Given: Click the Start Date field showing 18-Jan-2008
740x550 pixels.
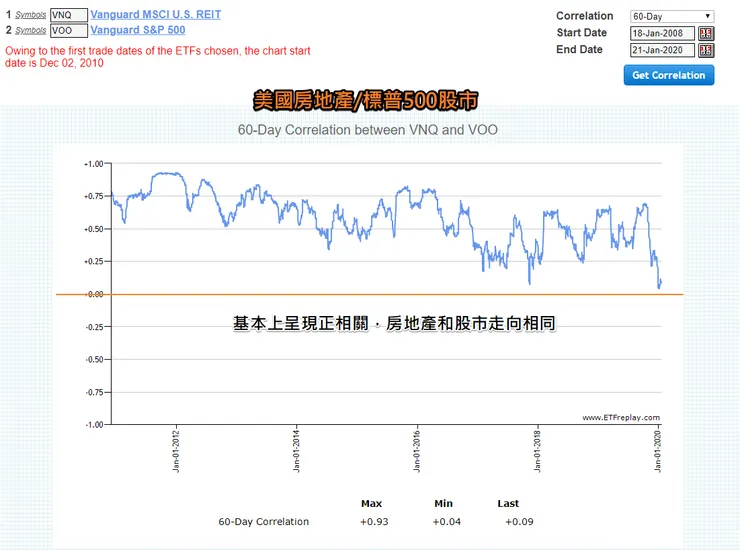Looking at the screenshot, I should [662, 34].
